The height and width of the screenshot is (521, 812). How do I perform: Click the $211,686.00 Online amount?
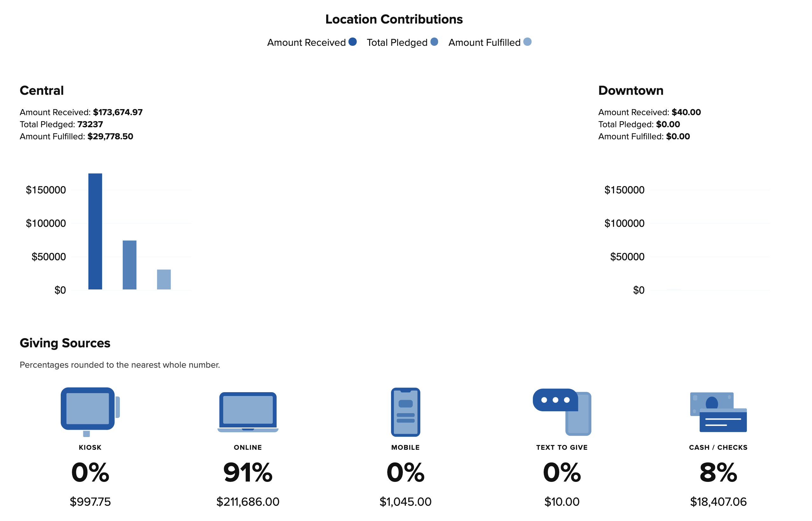248,502
